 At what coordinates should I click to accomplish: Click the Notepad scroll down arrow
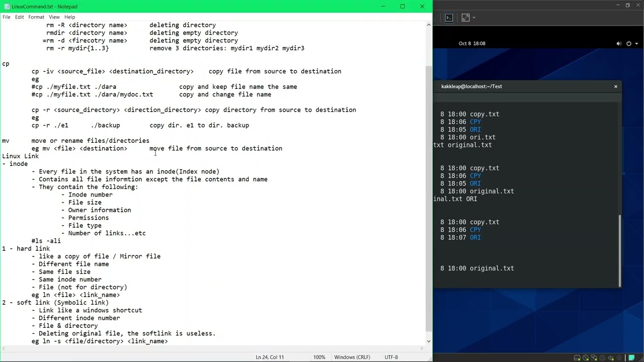429,341
